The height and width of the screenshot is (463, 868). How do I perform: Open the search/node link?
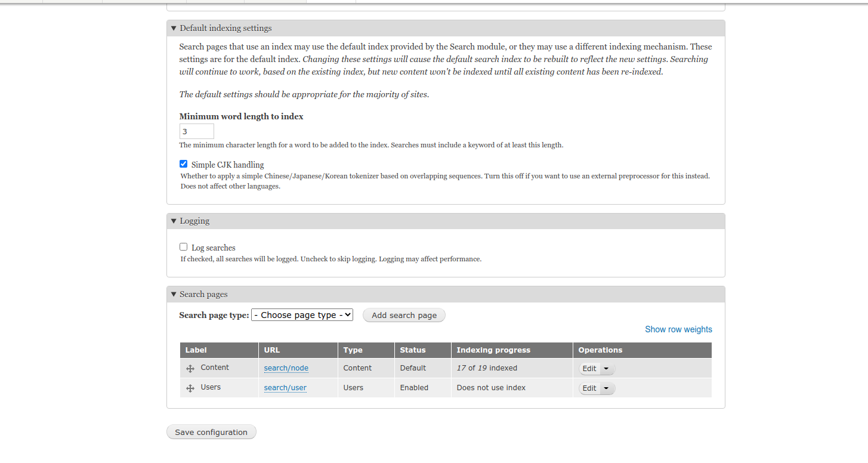[286, 368]
